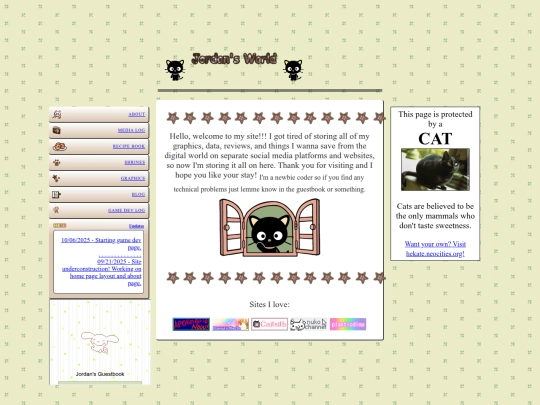Click the white dog image in guestbook
The height and width of the screenshot is (405, 540).
click(100, 342)
